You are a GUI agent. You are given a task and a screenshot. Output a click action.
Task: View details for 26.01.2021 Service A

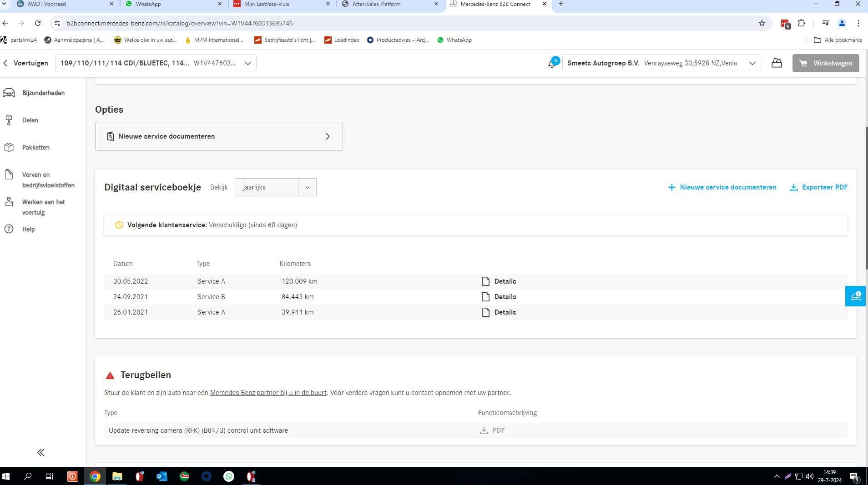pos(499,312)
